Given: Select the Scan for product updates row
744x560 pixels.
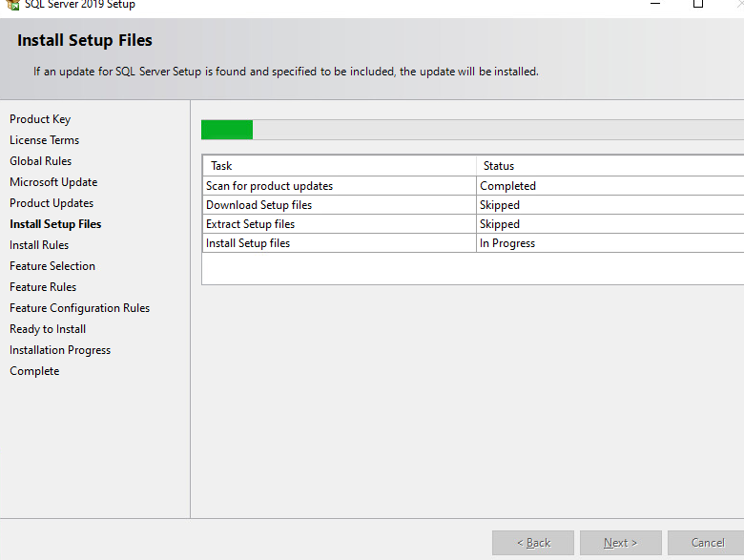Looking at the screenshot, I should (x=473, y=186).
